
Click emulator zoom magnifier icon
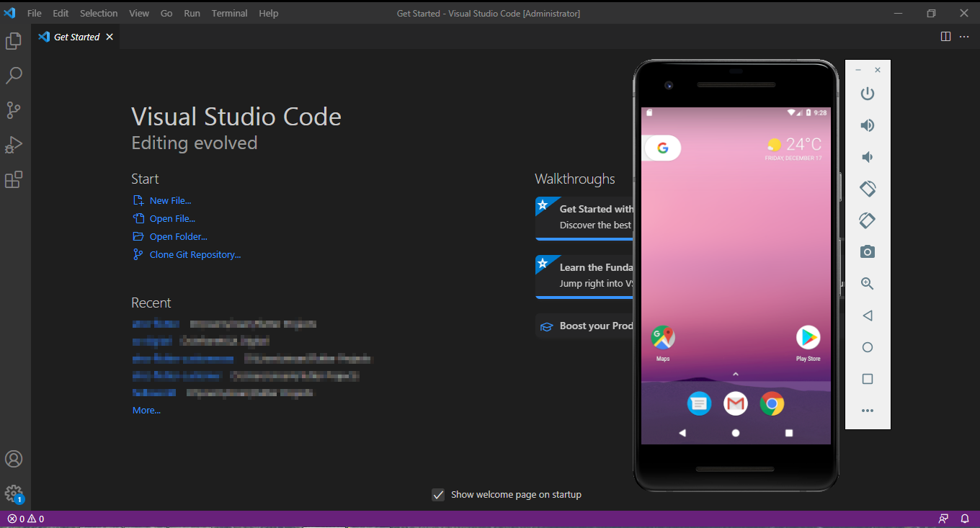click(x=868, y=284)
